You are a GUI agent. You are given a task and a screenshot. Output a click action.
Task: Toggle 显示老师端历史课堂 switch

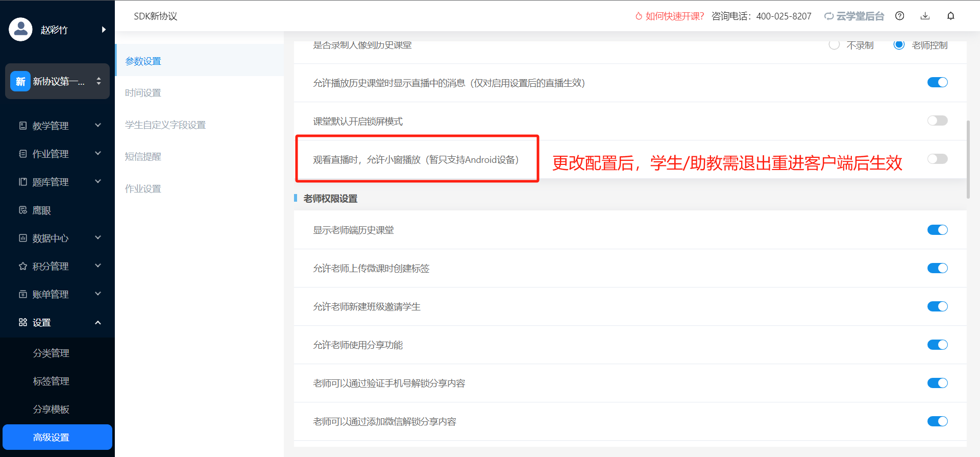point(938,230)
